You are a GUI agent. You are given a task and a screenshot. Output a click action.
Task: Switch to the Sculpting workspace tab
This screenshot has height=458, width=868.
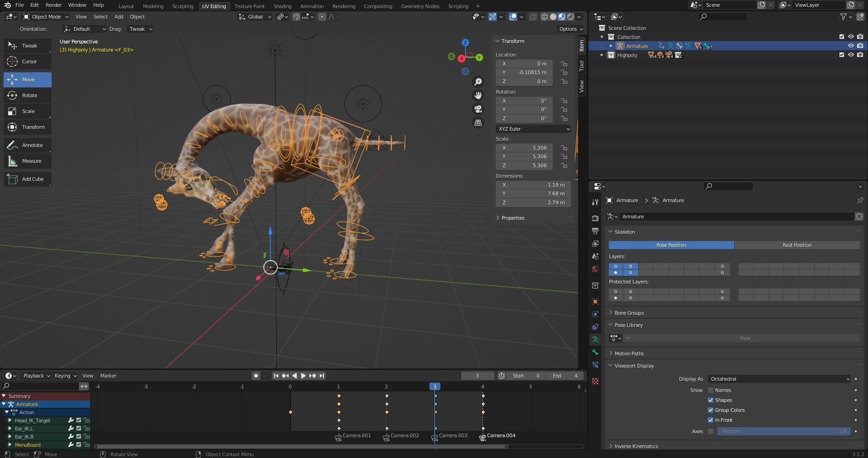coord(183,6)
